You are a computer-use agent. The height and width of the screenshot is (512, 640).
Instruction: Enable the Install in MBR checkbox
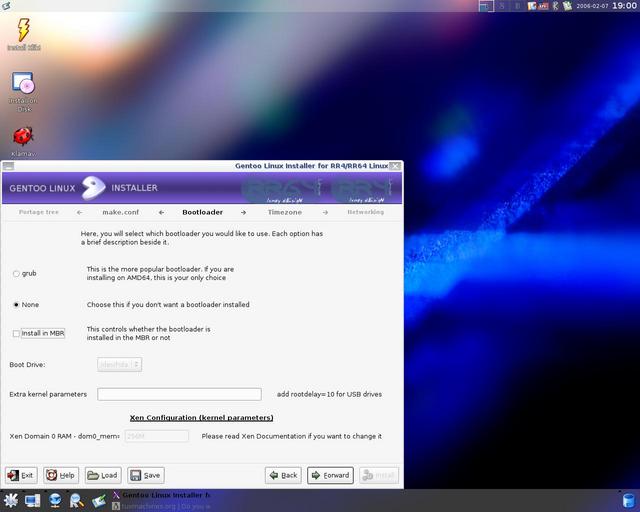(16, 334)
